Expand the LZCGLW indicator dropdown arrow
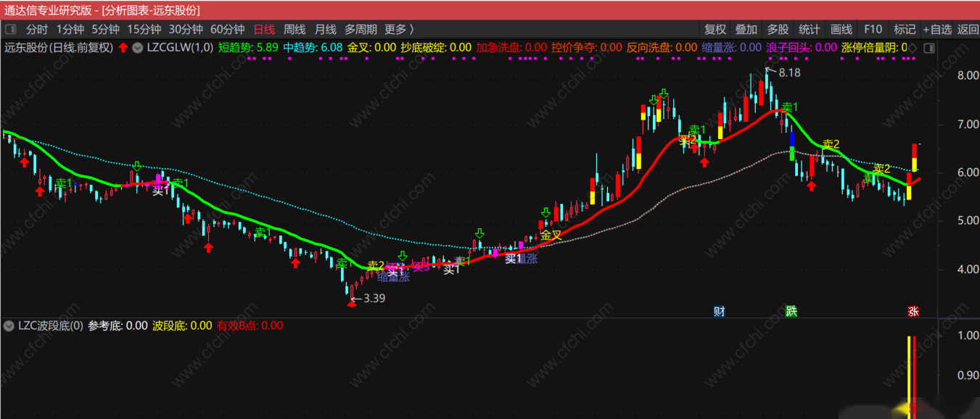This screenshot has height=419, width=980. tap(136, 48)
